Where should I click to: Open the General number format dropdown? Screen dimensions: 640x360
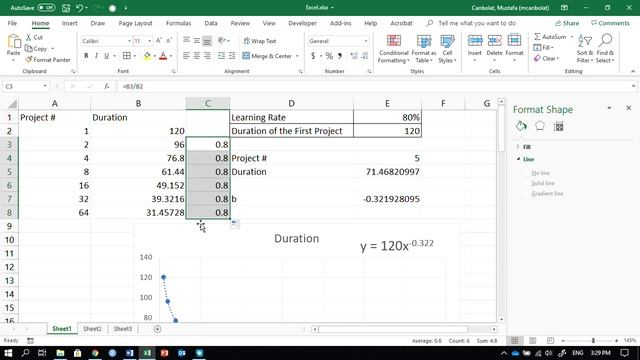(366, 41)
